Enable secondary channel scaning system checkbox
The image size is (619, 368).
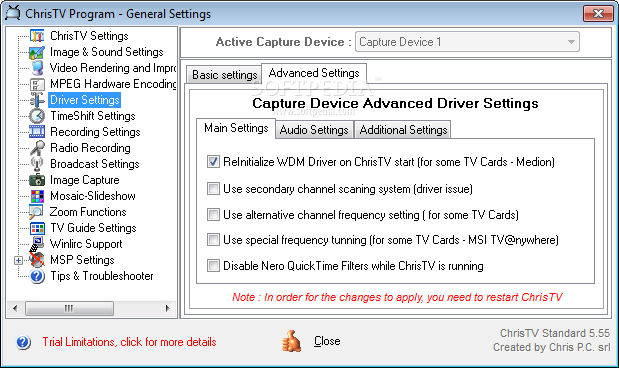213,188
